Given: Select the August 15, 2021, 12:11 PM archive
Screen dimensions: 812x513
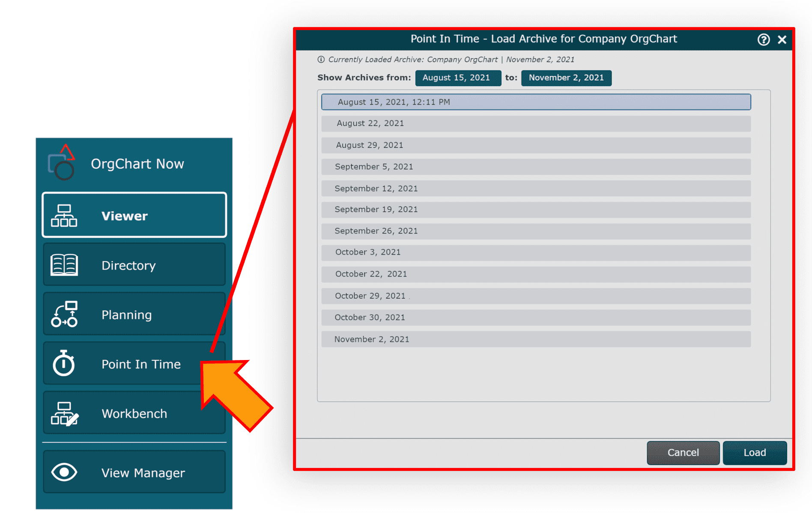Looking at the screenshot, I should [x=535, y=102].
